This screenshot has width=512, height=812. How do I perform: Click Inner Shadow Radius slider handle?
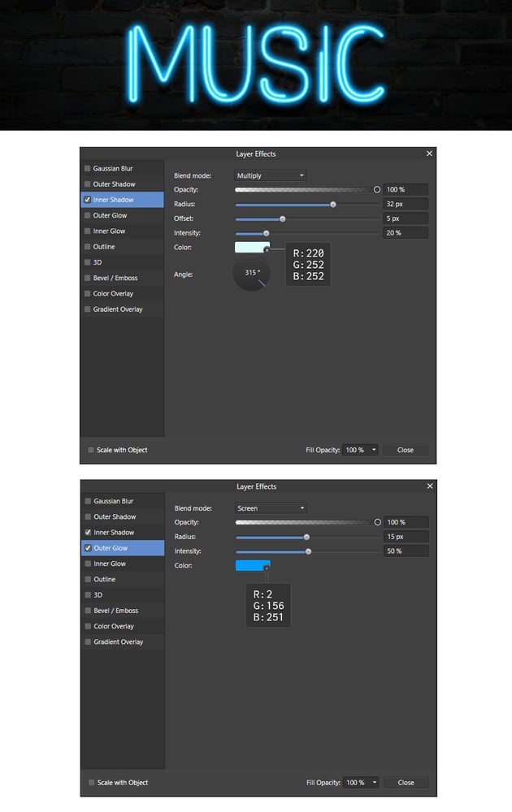pos(333,205)
